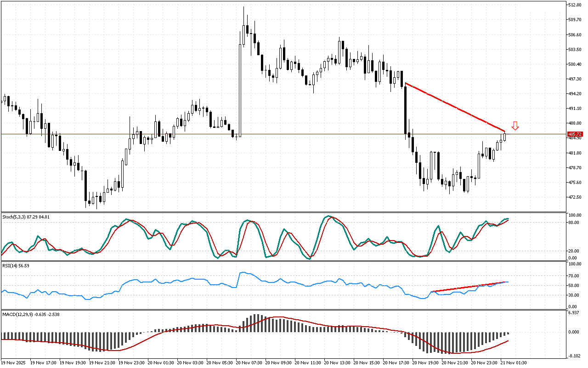Click the 21 Nov 01:30 time label
The image size is (588, 368).
(x=514, y=362)
